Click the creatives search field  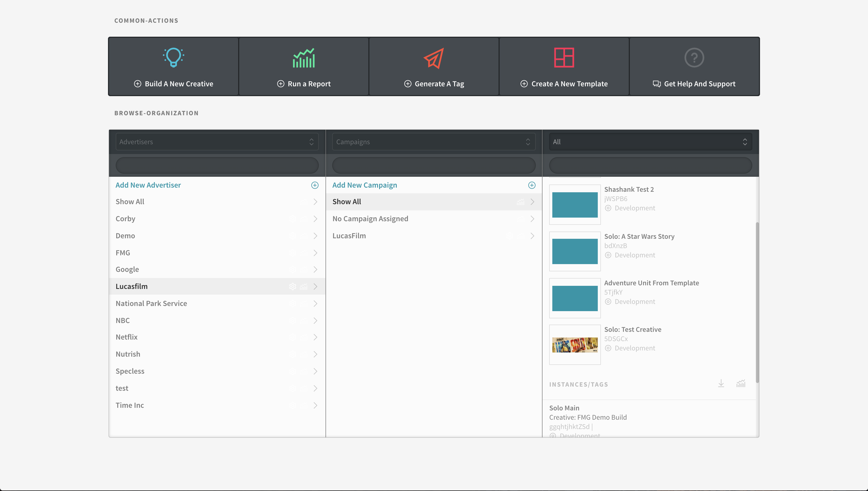(x=650, y=165)
